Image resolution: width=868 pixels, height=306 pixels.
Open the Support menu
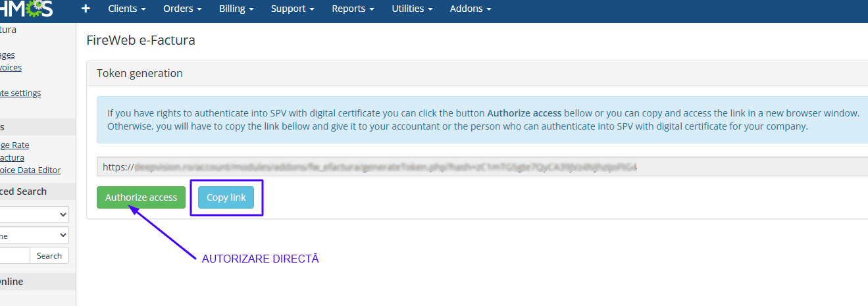pyautogui.click(x=293, y=9)
